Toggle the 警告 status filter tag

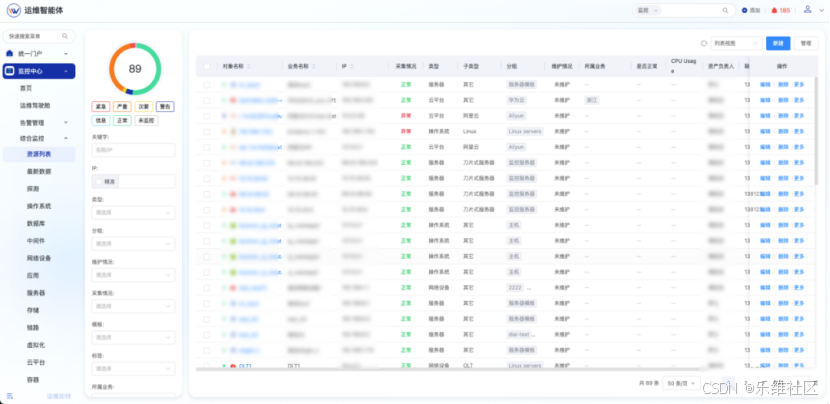point(165,106)
